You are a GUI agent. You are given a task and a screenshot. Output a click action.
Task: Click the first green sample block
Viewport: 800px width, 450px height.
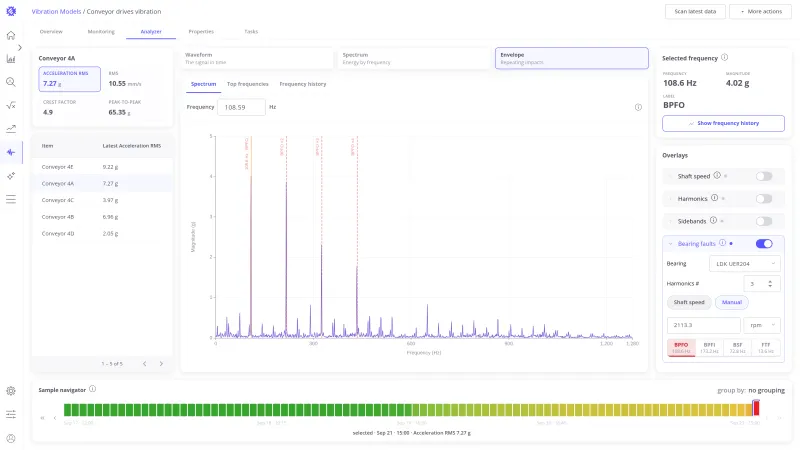(x=67, y=409)
